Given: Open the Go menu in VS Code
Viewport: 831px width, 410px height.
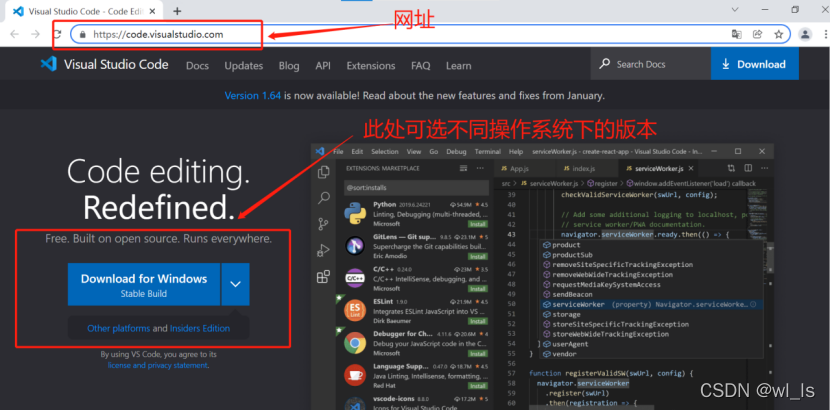Looking at the screenshot, I should coord(434,151).
